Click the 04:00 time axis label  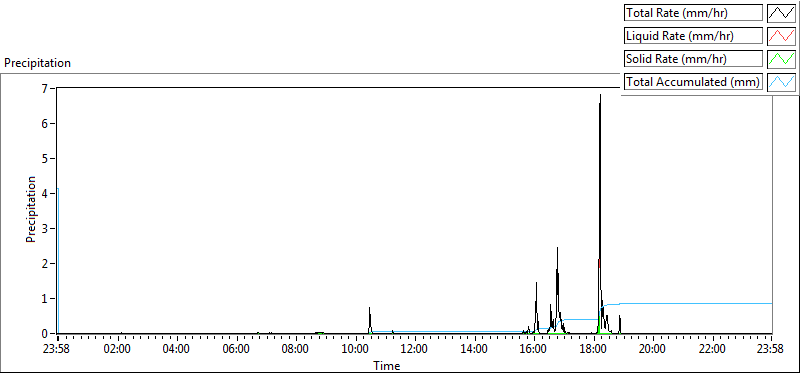pyautogui.click(x=177, y=350)
